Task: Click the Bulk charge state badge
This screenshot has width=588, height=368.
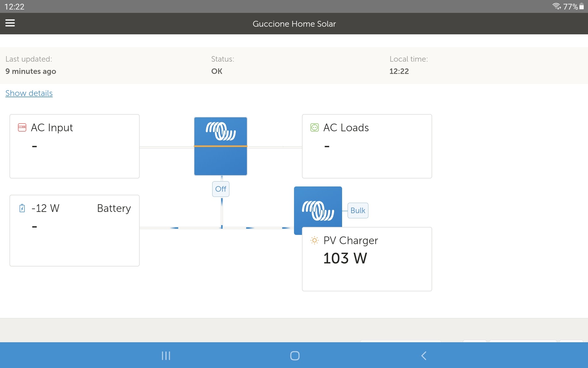Action: (358, 211)
